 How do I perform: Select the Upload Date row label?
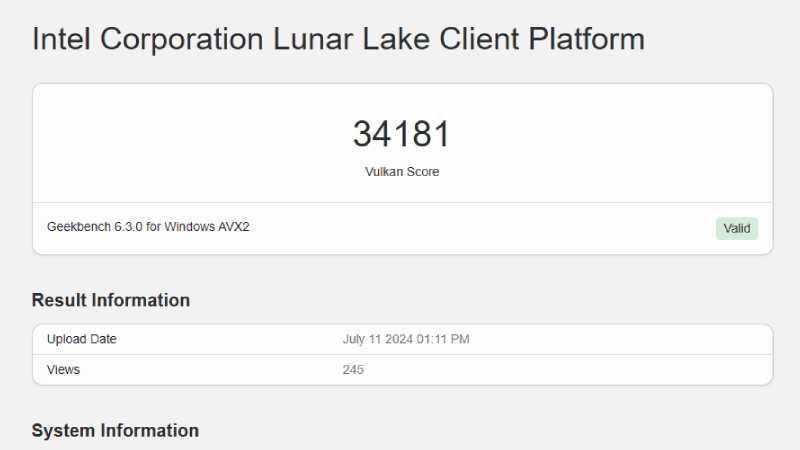[x=82, y=339]
